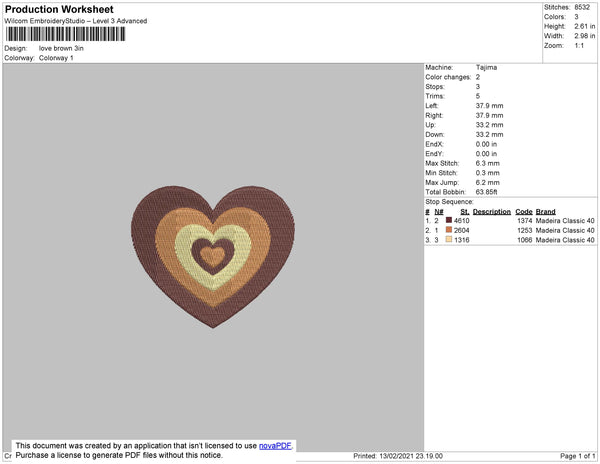Click the Left value '37.9 mm'
600x464 pixels.
[489, 106]
